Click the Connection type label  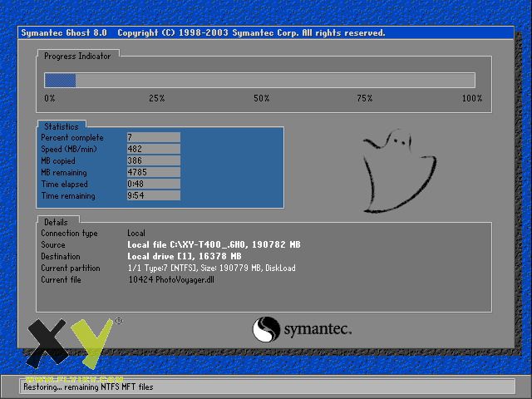point(69,233)
